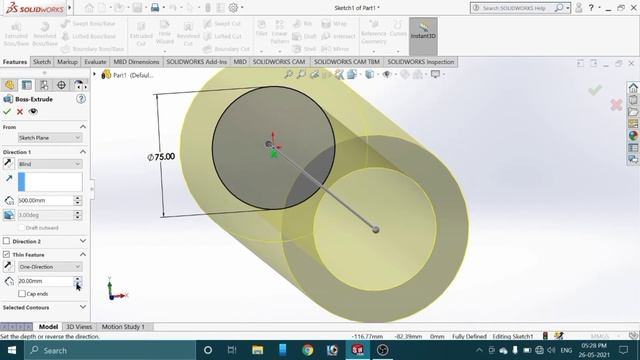Viewport: 640px width, 360px height.
Task: Open the From Sketch Plane dropdown
Action: click(x=50, y=138)
